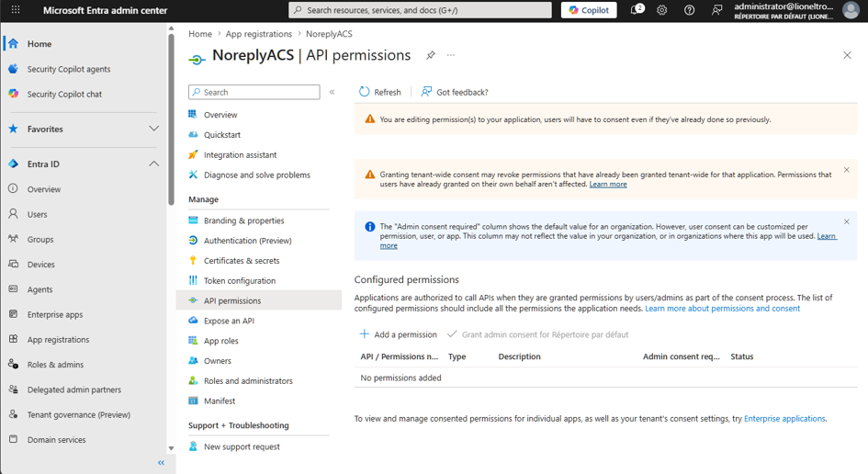Screen dimensions: 868x474
Task: Click the Refresh icon in toolbar
Action: (x=365, y=92)
